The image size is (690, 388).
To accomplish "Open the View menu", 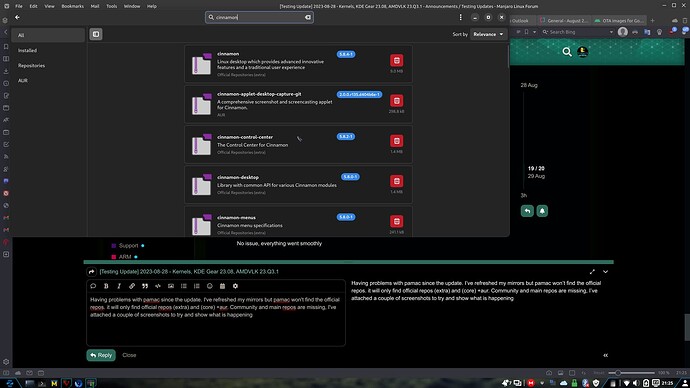I will pos(49,6).
